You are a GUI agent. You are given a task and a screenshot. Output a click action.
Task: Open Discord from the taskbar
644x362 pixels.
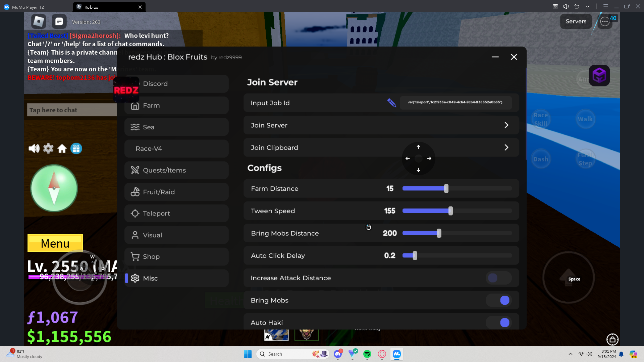(x=338, y=354)
